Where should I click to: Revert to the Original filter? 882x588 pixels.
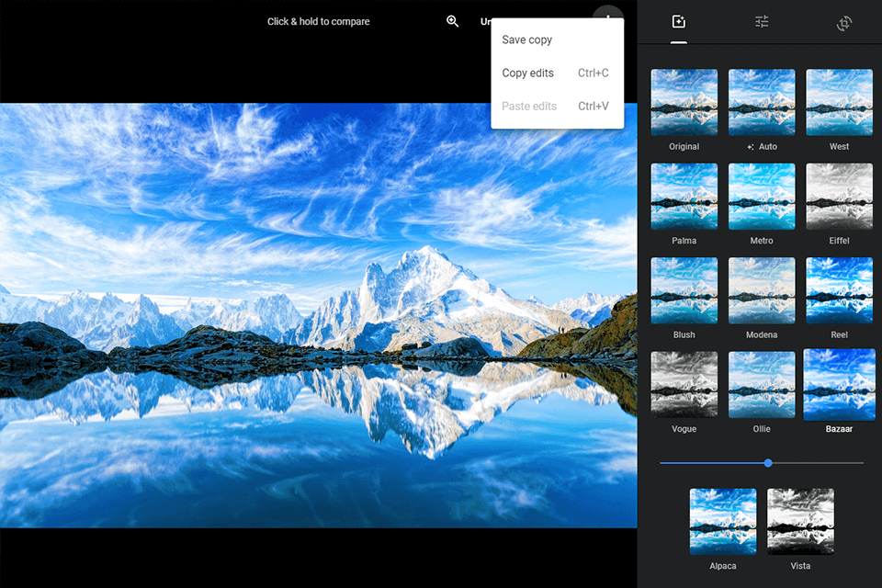(x=684, y=102)
